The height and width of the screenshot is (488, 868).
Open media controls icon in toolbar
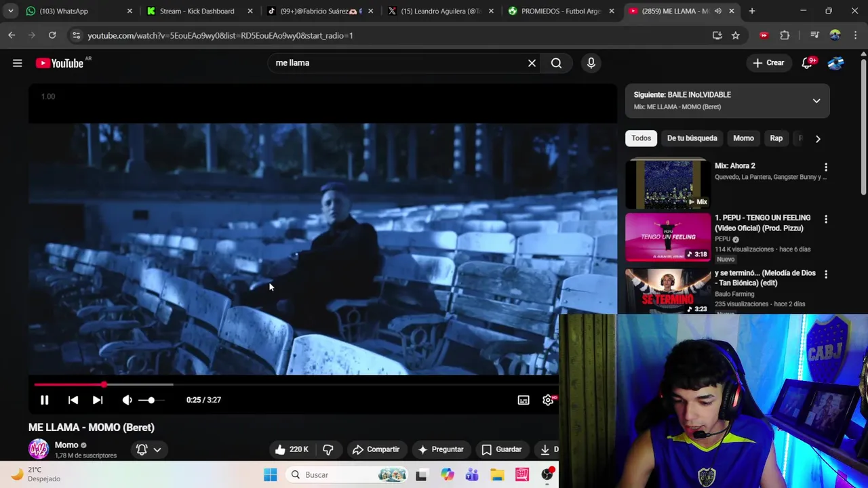814,35
